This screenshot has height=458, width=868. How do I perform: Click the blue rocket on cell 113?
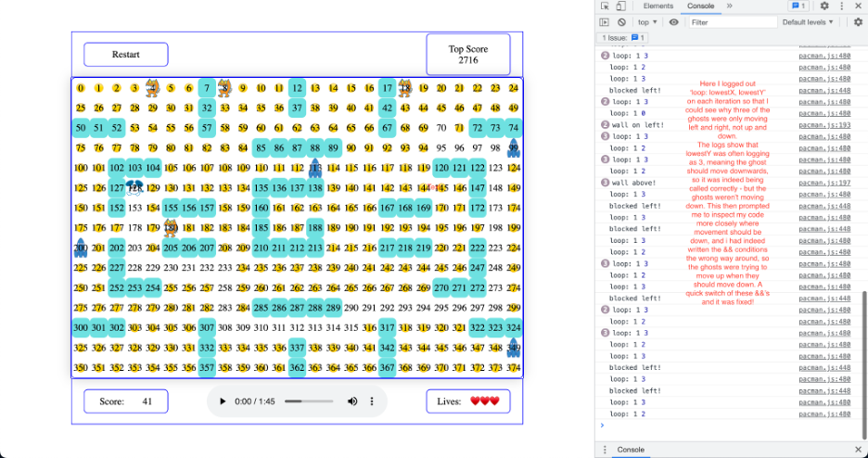[315, 168]
